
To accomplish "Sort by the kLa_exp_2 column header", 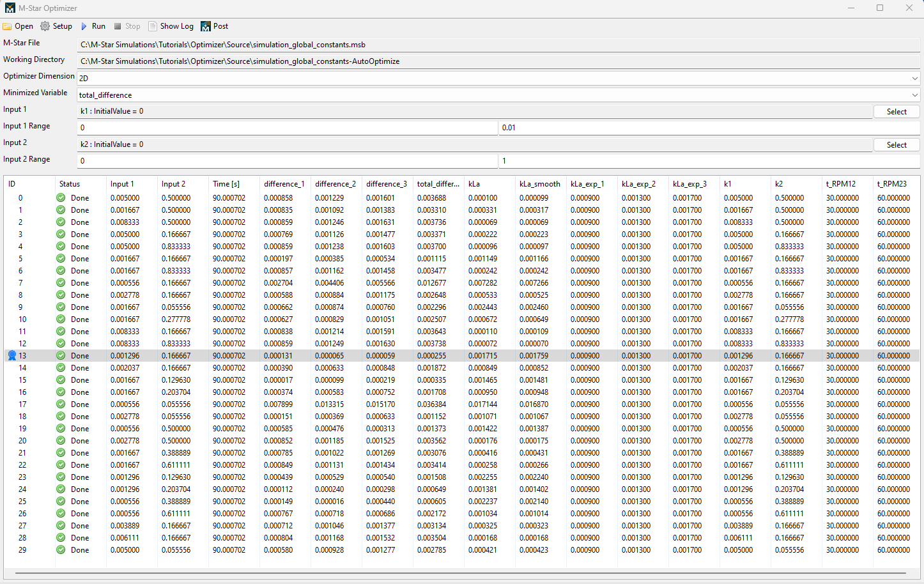I will 643,184.
